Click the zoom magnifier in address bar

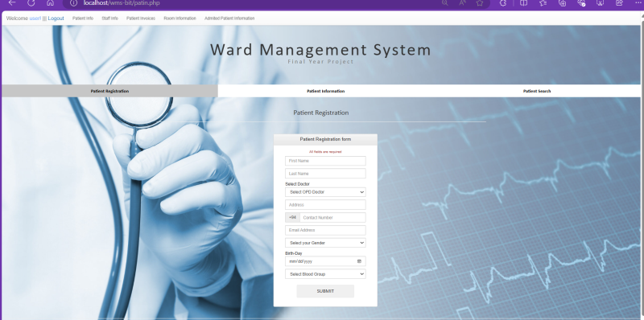point(445,3)
